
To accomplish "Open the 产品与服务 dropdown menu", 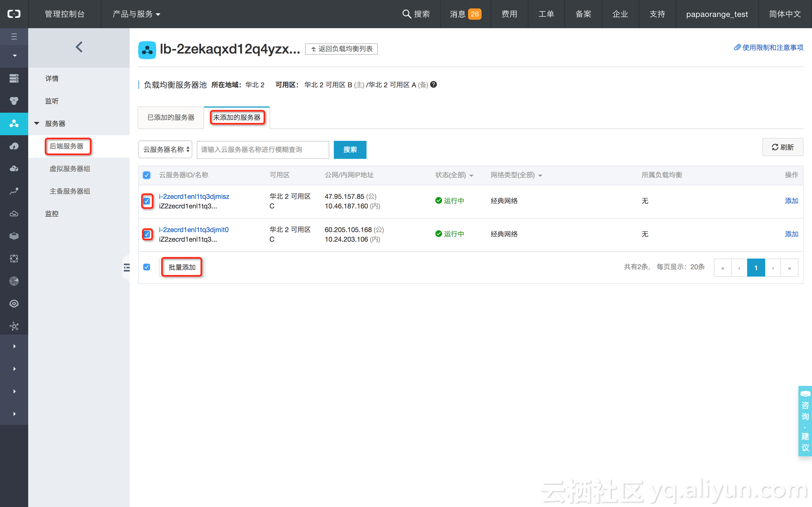I will click(x=136, y=14).
